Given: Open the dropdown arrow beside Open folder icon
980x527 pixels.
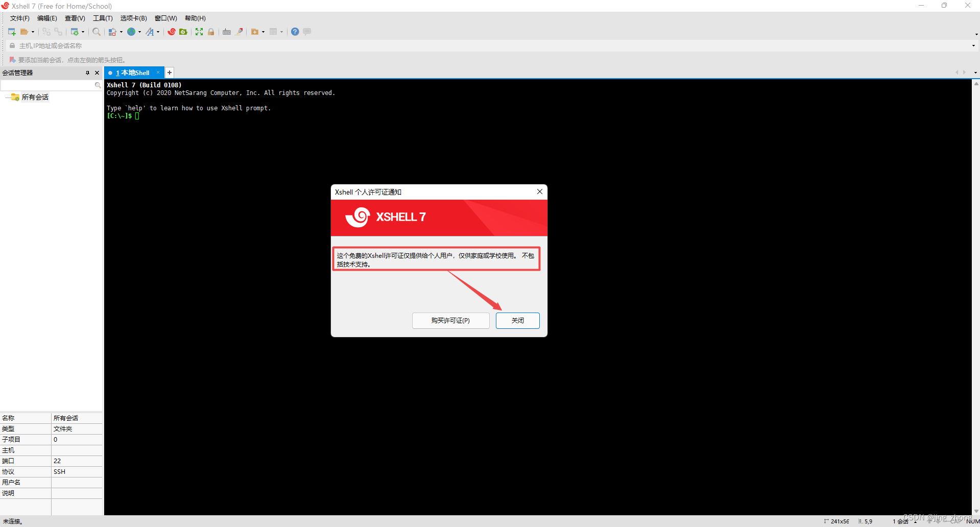Looking at the screenshot, I should click(33, 32).
